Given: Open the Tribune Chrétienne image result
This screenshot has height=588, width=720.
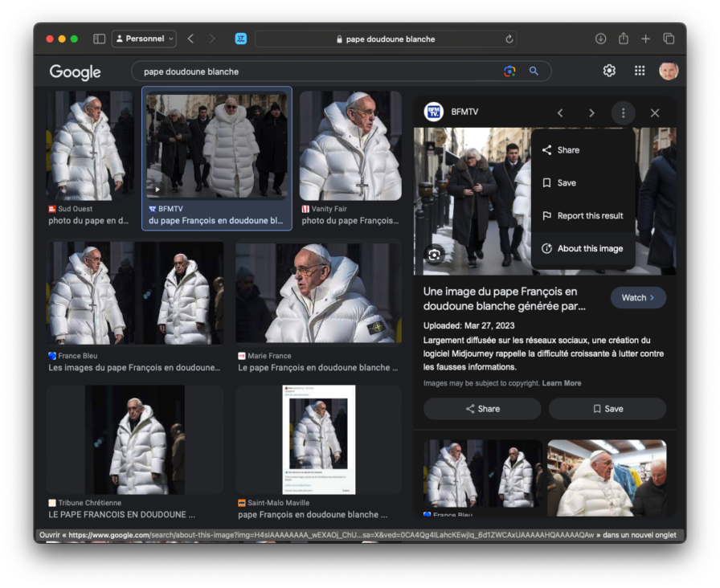Looking at the screenshot, I should coord(135,439).
